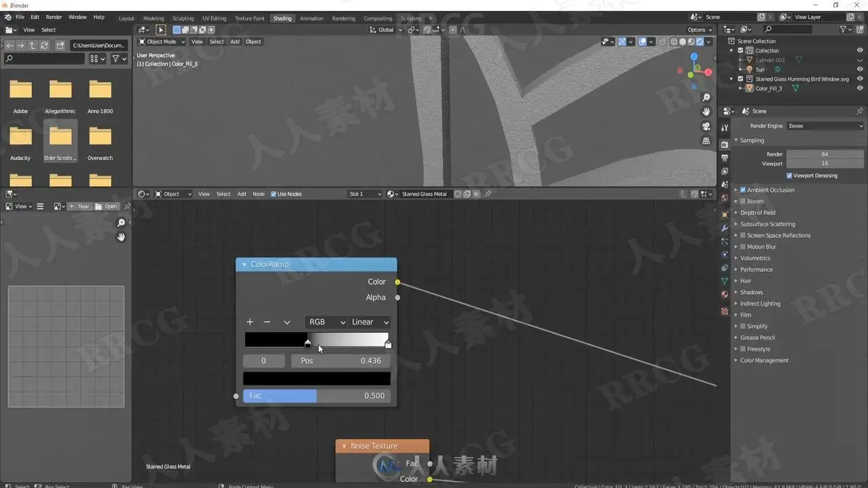Enable the Motion Blur checkbox
Image resolution: width=868 pixels, height=488 pixels.
pyautogui.click(x=743, y=247)
